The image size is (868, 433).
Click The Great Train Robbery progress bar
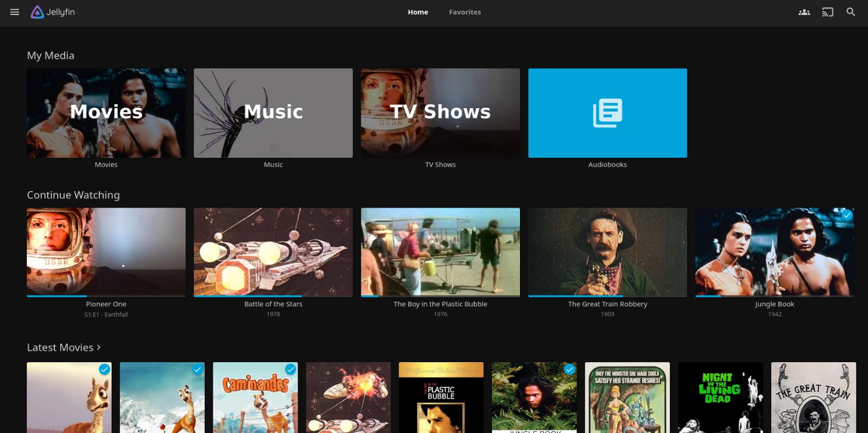607,296
